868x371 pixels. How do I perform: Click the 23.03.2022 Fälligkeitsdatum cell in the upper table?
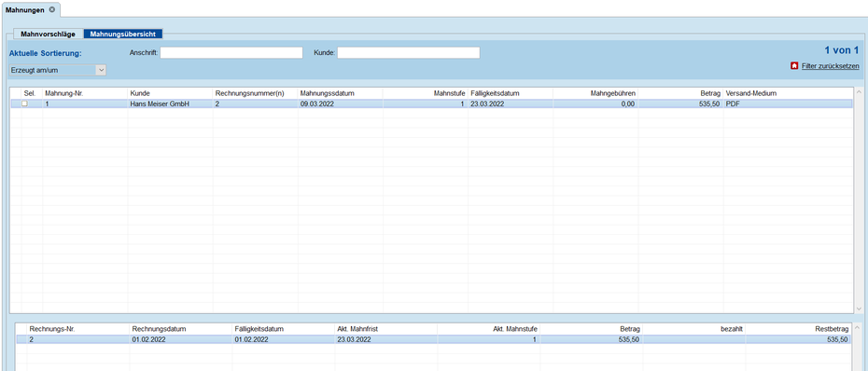point(511,103)
